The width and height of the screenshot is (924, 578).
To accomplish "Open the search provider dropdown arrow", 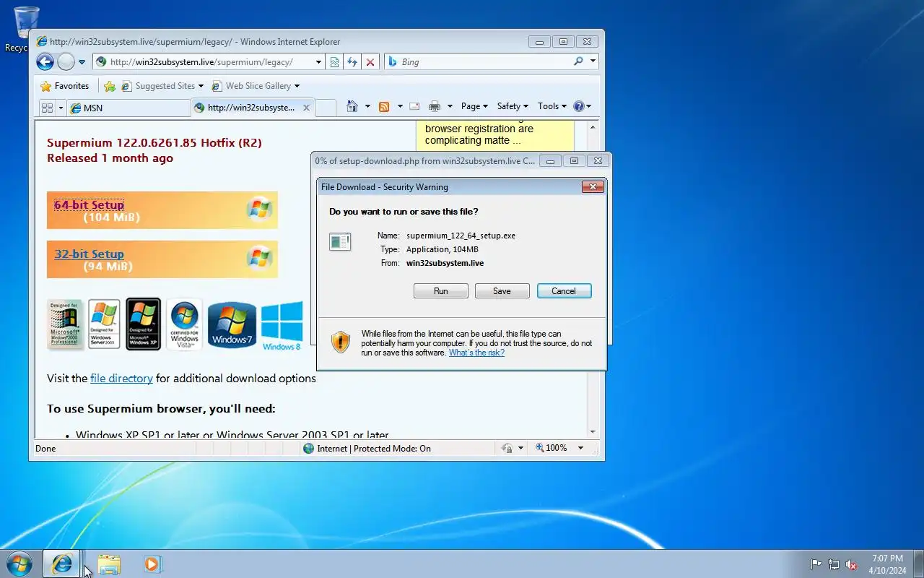I will [593, 62].
